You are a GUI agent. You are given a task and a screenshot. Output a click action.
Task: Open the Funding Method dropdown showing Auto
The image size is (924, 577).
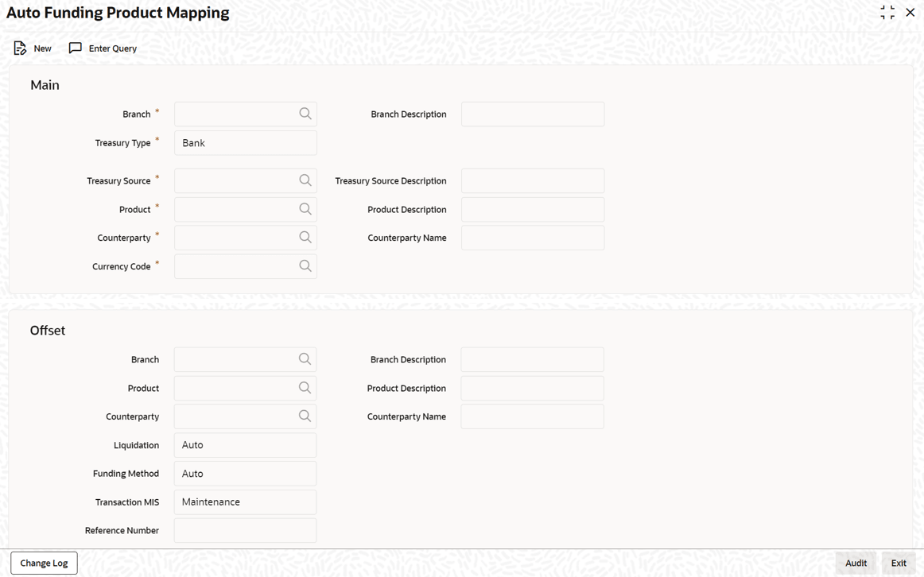pyautogui.click(x=245, y=474)
